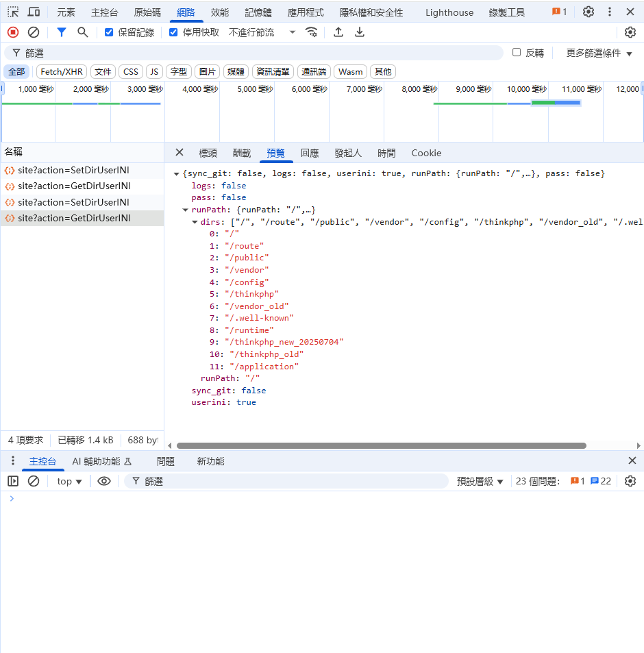Screen dimensions: 644x653
Task: Select the highlighted GetDirUserINI request
Action: click(82, 218)
